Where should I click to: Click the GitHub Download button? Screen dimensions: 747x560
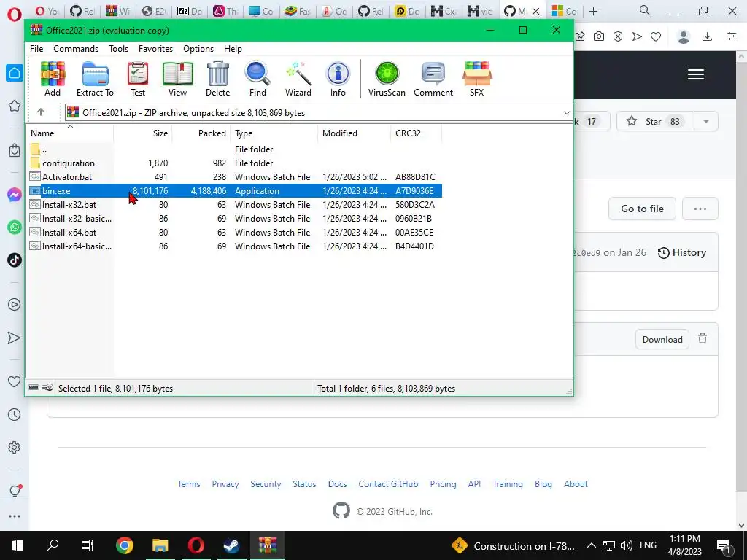[x=662, y=340]
